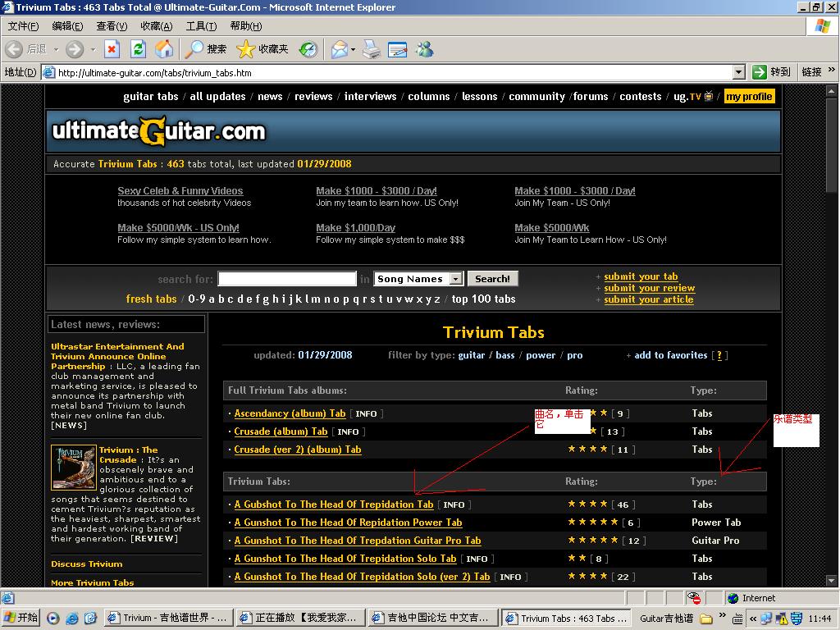Image resolution: width=840 pixels, height=630 pixels.
Task: Click inside the search for text field
Action: pyautogui.click(x=287, y=279)
